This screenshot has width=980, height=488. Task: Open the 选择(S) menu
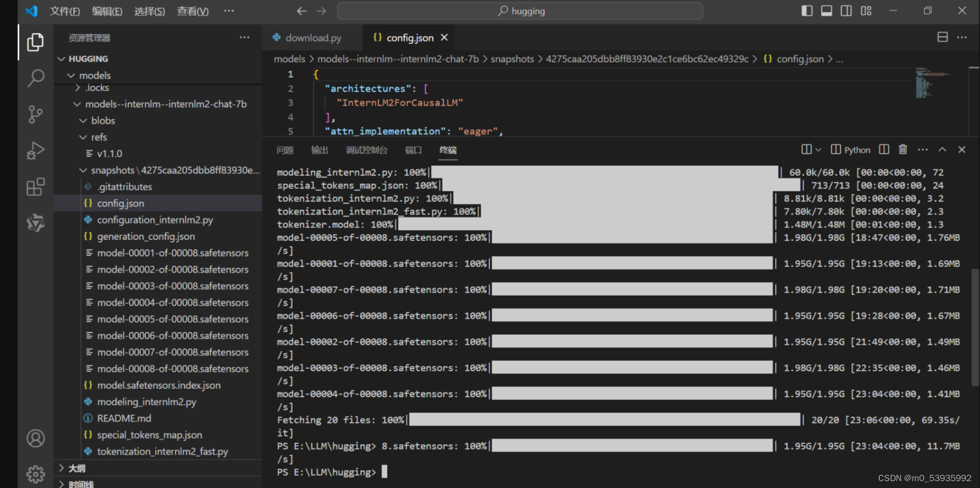(149, 11)
